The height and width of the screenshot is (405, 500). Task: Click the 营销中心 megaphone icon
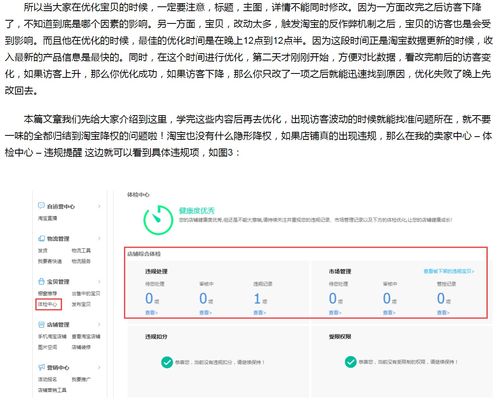click(x=41, y=367)
